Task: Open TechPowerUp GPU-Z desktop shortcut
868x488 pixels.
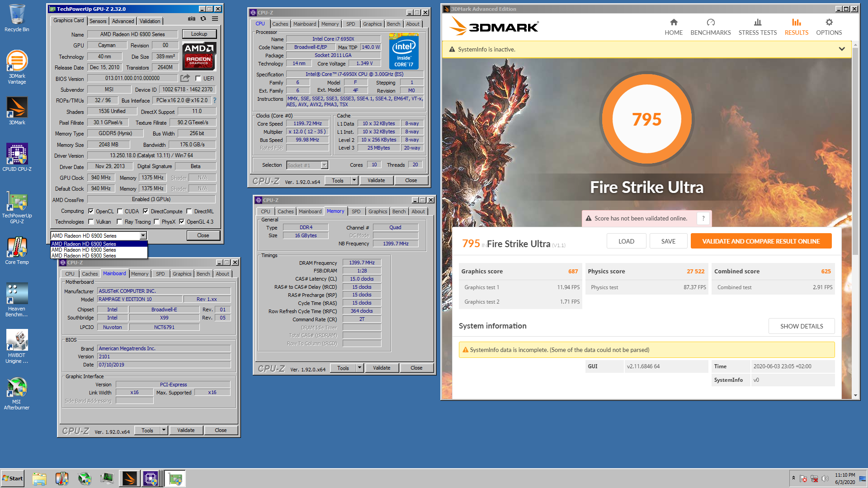Action: click(17, 207)
